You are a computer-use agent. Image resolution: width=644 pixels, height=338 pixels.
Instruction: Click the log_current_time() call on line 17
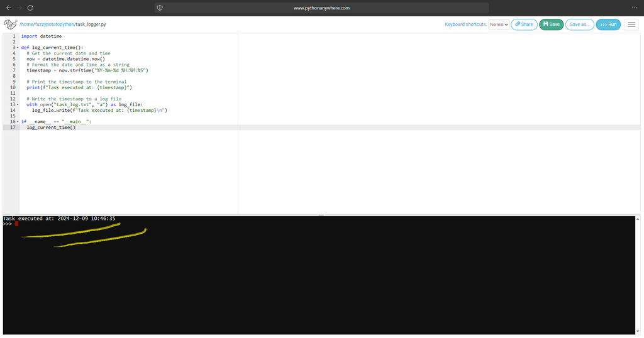pyautogui.click(x=52, y=128)
